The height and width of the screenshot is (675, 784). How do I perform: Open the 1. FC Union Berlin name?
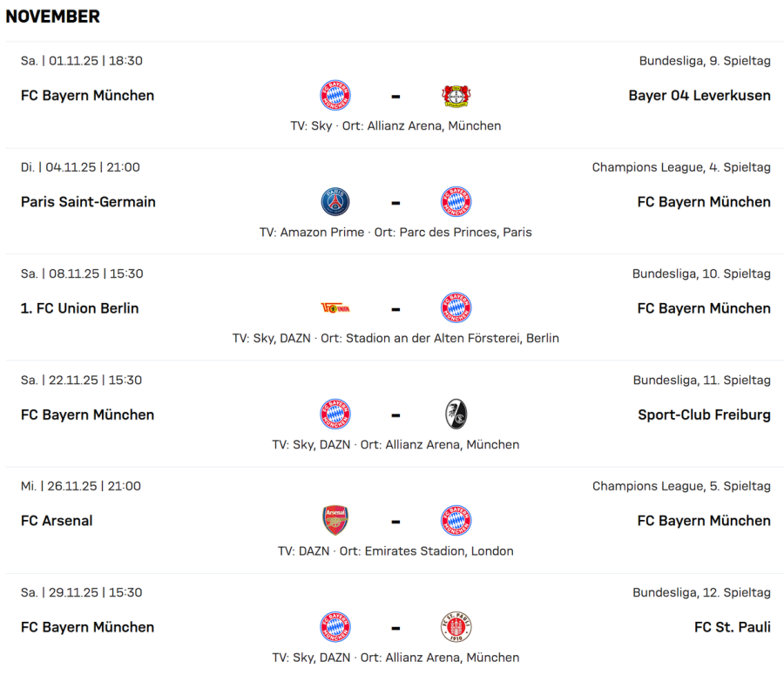(x=79, y=308)
